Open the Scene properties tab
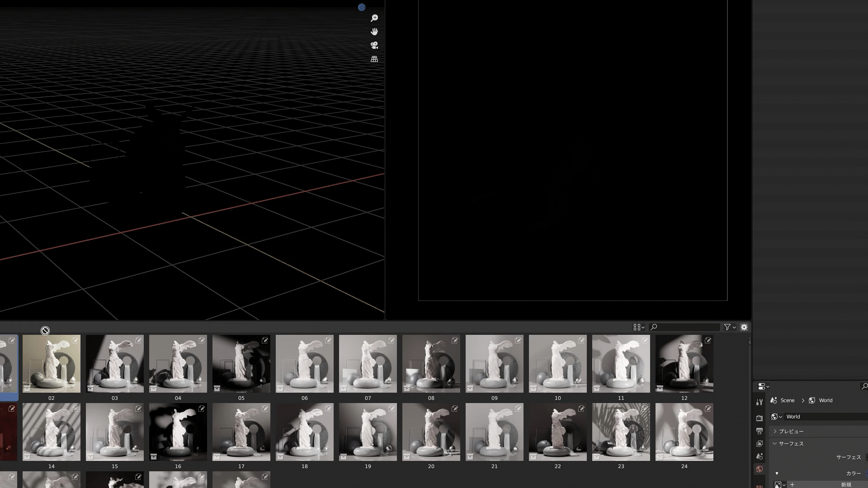 759,456
